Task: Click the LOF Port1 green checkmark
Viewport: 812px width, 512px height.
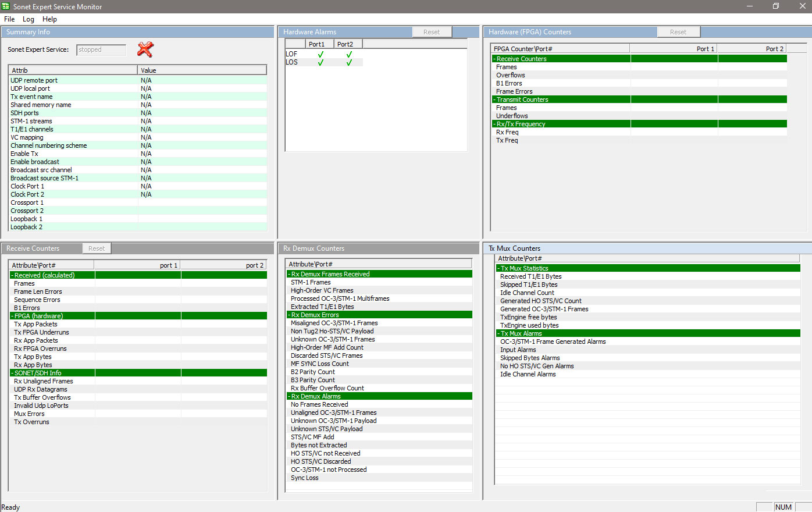Action: coord(320,54)
